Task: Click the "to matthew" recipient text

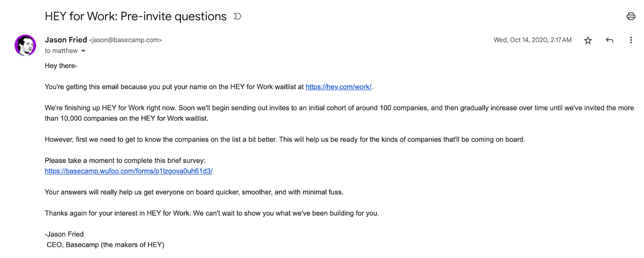Action: click(x=61, y=51)
